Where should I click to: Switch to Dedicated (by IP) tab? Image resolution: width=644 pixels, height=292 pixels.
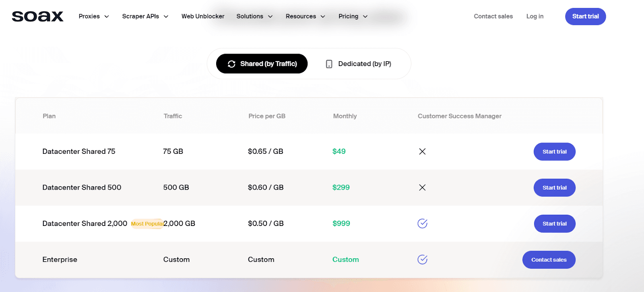click(x=358, y=64)
